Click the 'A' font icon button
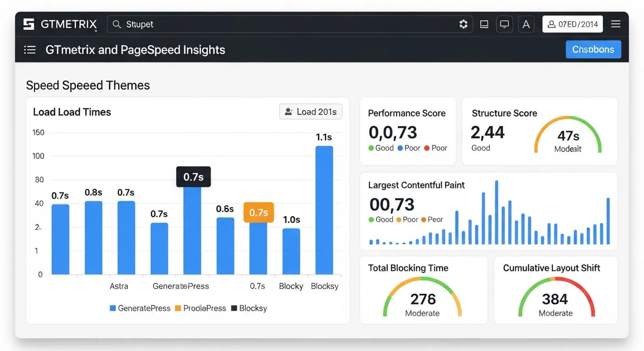This screenshot has width=644, height=351. tap(526, 24)
